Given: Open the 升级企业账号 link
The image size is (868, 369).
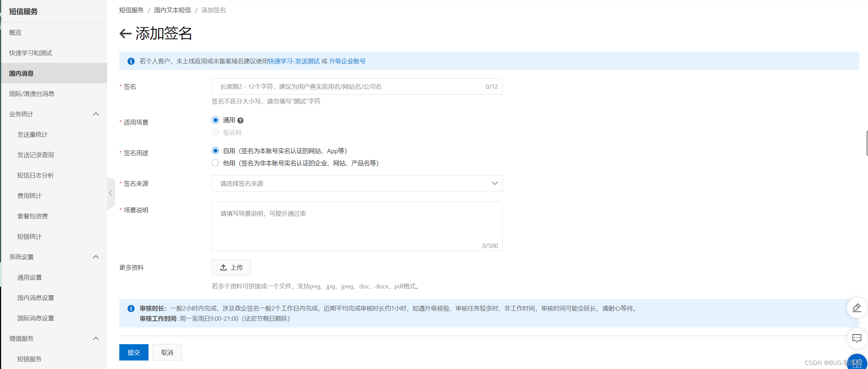Looking at the screenshot, I should [x=347, y=61].
